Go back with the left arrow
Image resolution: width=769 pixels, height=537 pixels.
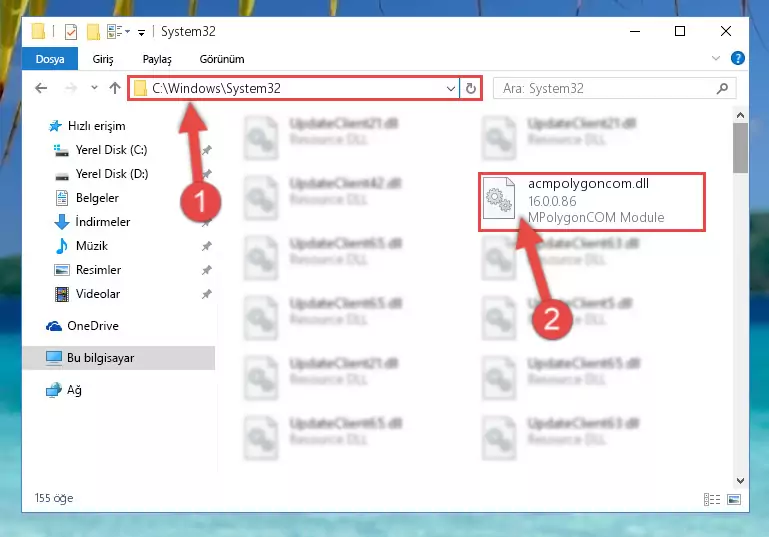[x=41, y=88]
